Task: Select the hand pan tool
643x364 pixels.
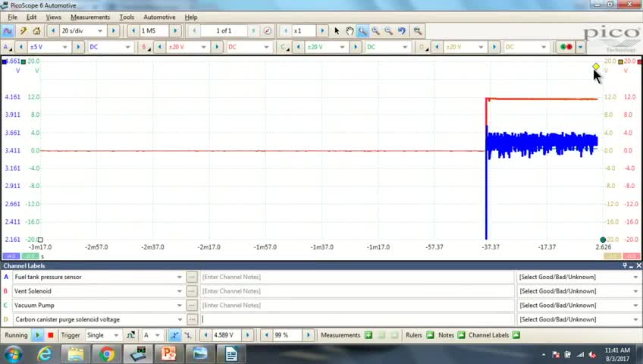Action: pyautogui.click(x=350, y=31)
